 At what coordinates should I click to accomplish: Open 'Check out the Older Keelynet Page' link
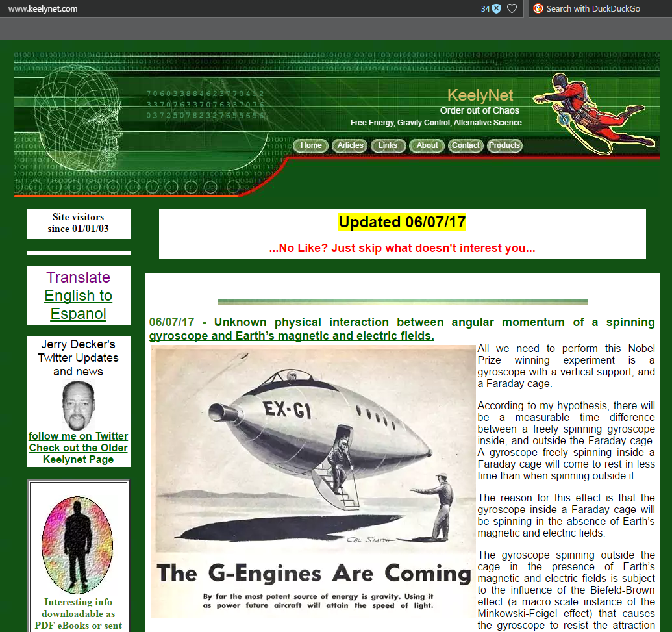78,453
